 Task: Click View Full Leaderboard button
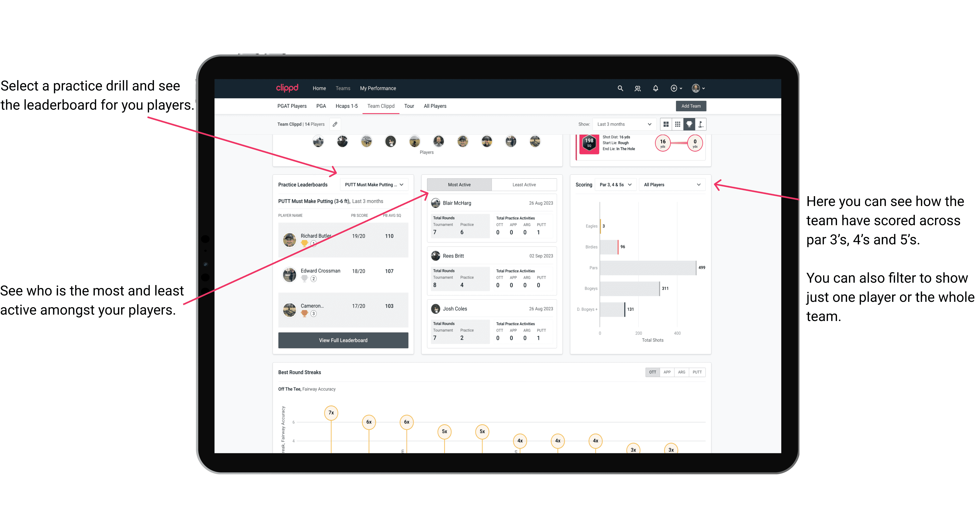coord(343,340)
